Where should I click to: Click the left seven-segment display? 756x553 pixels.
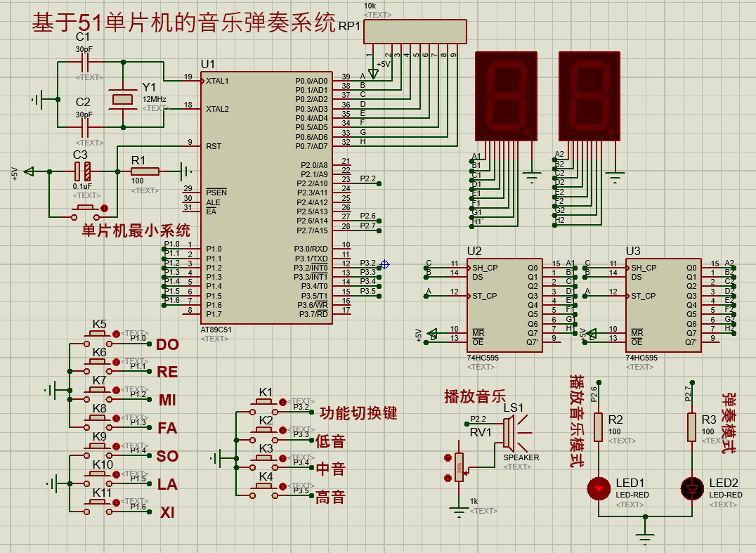coord(507,96)
